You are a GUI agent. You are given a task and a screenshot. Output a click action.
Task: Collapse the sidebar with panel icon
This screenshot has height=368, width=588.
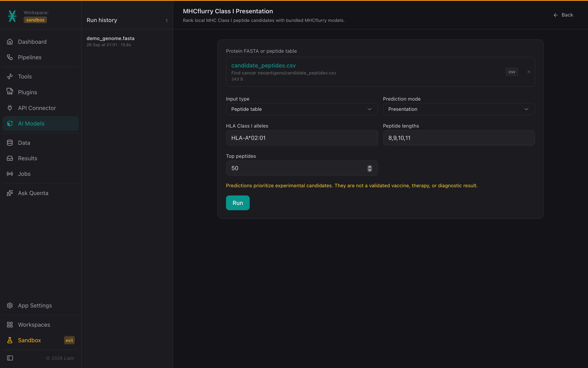[x=10, y=358]
